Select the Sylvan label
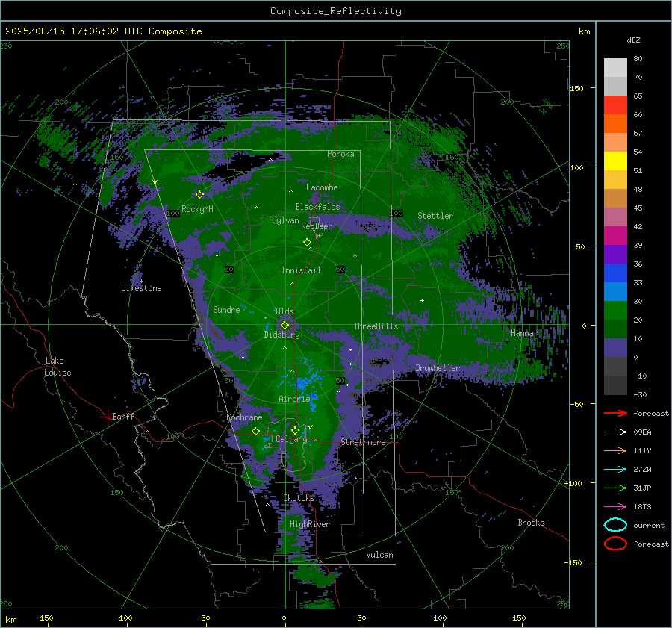 pos(285,220)
